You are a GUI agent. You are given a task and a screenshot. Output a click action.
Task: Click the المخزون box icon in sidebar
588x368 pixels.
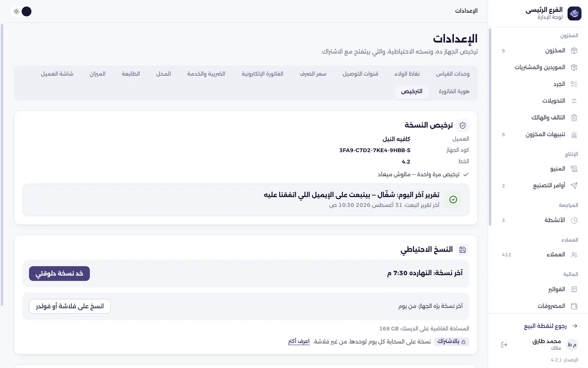pos(574,51)
